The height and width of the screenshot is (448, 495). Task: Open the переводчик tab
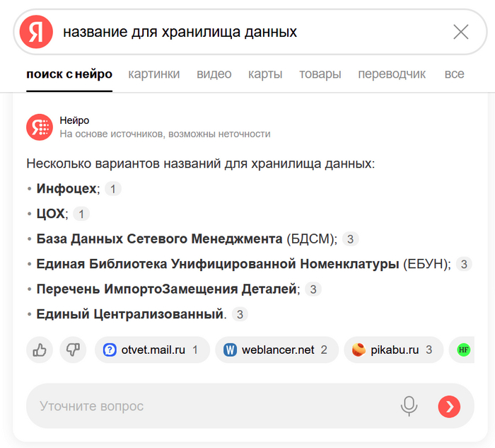coord(392,74)
